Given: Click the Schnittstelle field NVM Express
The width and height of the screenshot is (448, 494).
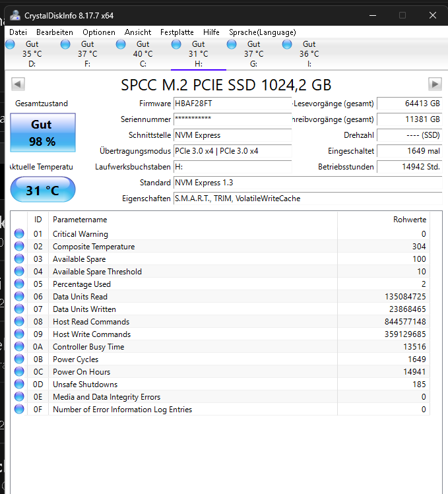Looking at the screenshot, I should 232,135.
